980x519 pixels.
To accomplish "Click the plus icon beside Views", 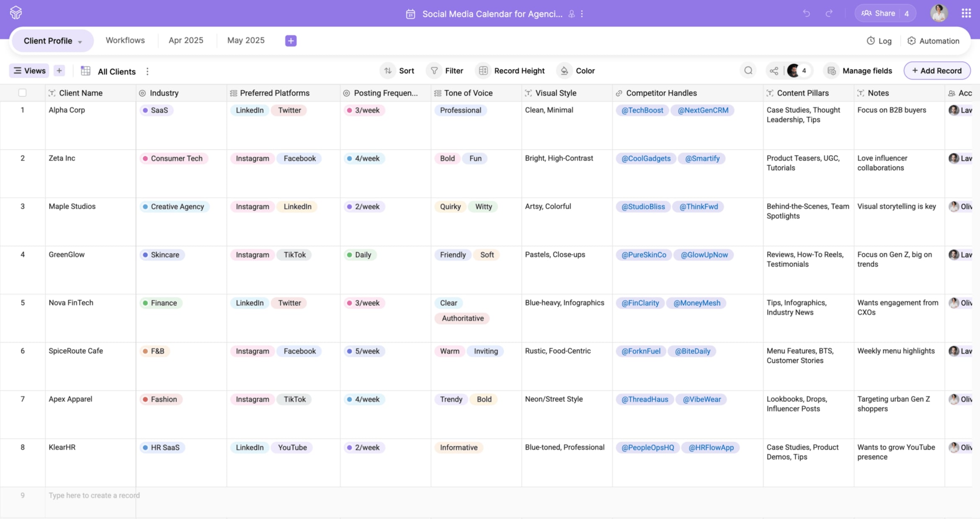I will coord(59,71).
